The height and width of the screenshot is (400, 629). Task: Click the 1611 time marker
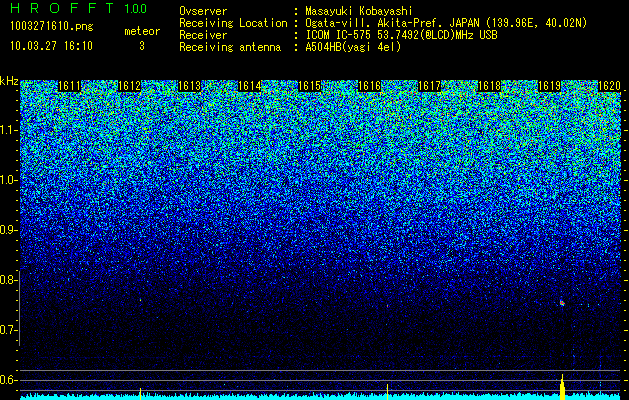(69, 86)
